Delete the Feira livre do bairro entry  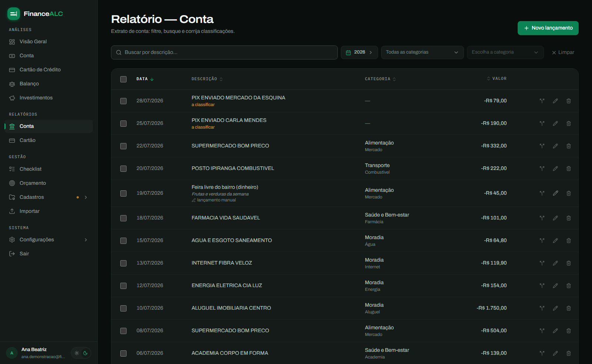(569, 193)
